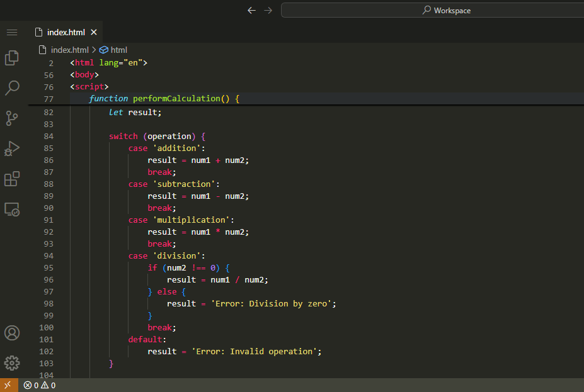Go forward using the right arrow

tap(268, 10)
